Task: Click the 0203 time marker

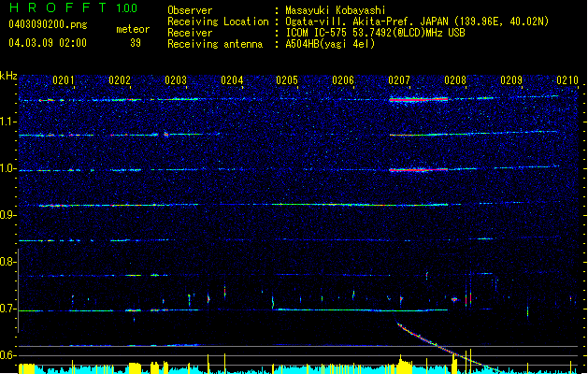Action: click(x=176, y=80)
